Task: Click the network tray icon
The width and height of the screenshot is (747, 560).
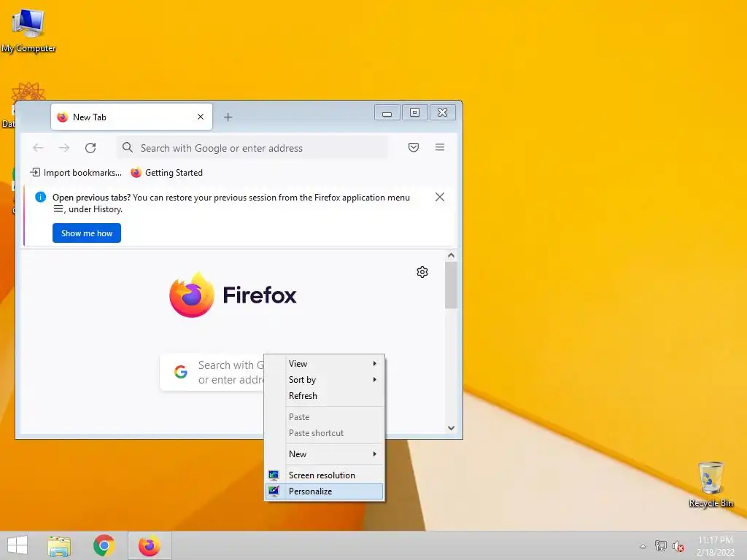Action: [660, 546]
